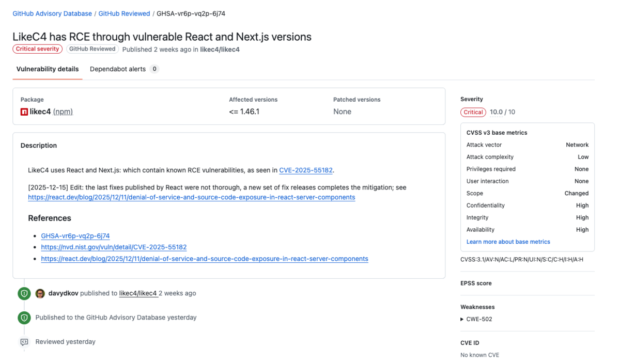This screenshot has width=620, height=364.
Task: Open the (npm) package link
Action: tap(63, 112)
